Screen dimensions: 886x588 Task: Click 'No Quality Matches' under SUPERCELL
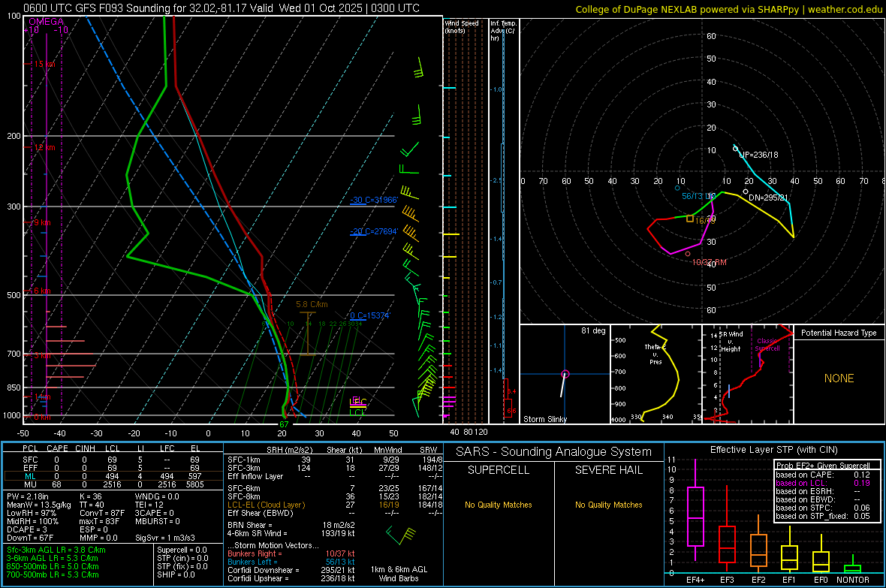(x=499, y=505)
